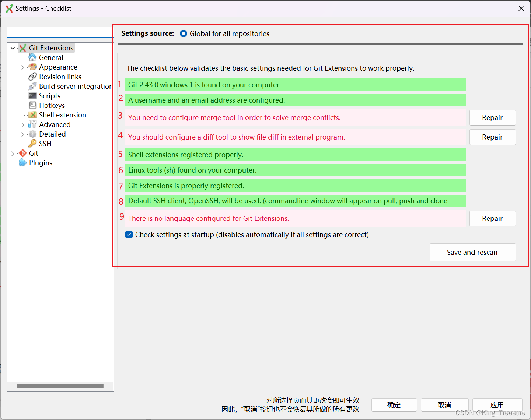Click the Plugins puzzle icon
Screen dimensions: 531x420
click(23, 163)
